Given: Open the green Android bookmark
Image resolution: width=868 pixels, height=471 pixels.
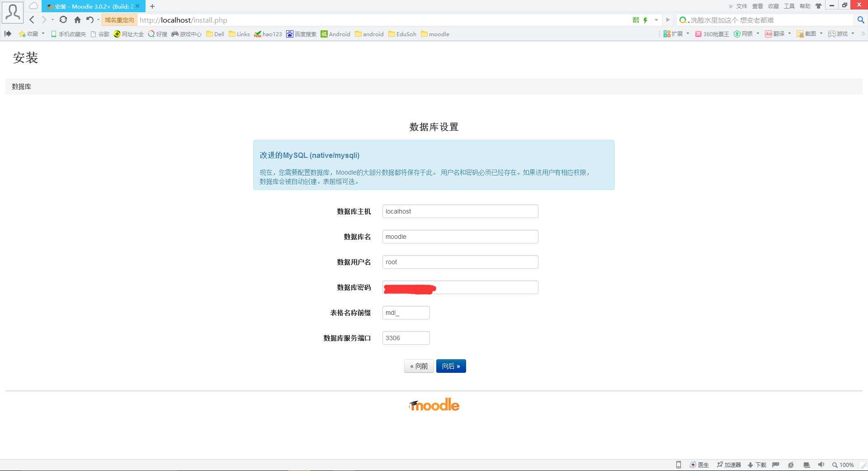Looking at the screenshot, I should click(335, 34).
